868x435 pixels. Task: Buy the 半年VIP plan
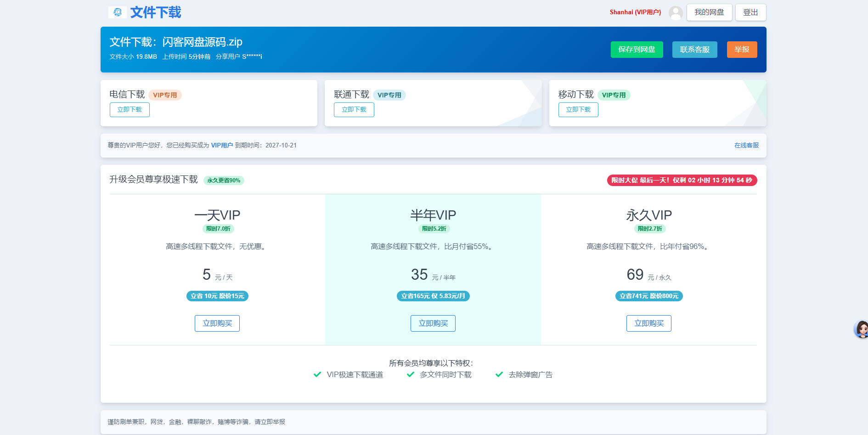pos(433,323)
